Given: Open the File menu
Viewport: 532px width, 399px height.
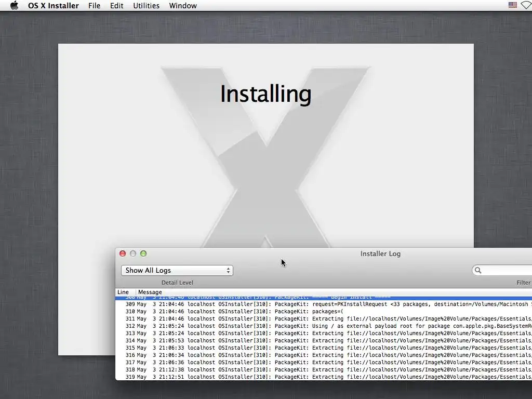Looking at the screenshot, I should pos(95,6).
